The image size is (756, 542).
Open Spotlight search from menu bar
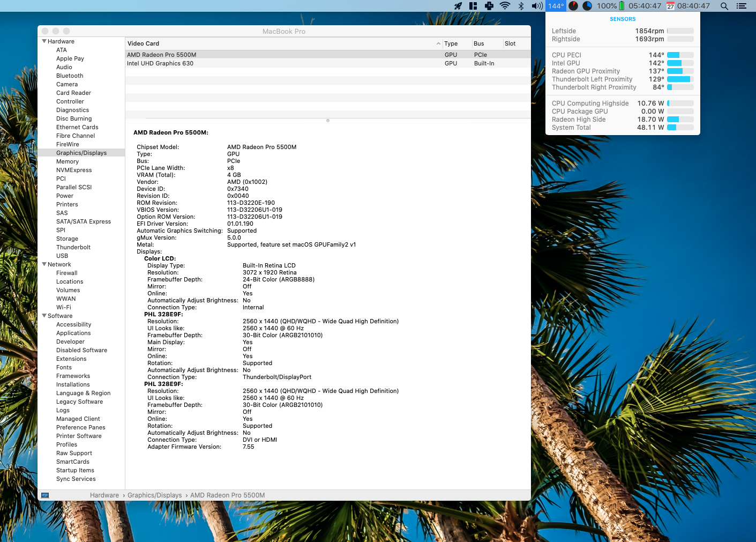click(x=724, y=6)
